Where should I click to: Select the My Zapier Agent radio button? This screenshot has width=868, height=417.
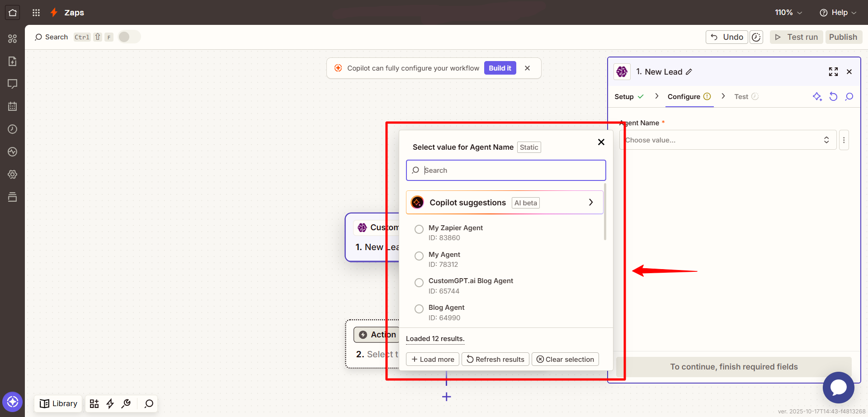(x=419, y=229)
